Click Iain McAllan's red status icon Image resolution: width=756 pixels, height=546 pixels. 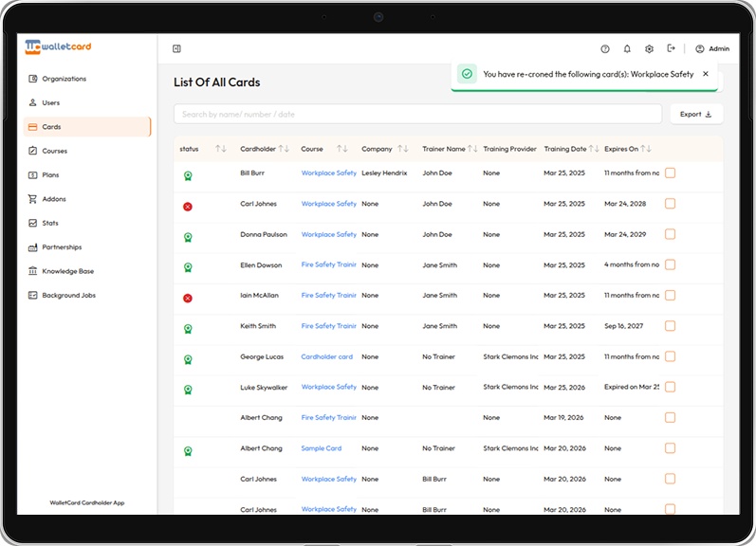coord(188,299)
